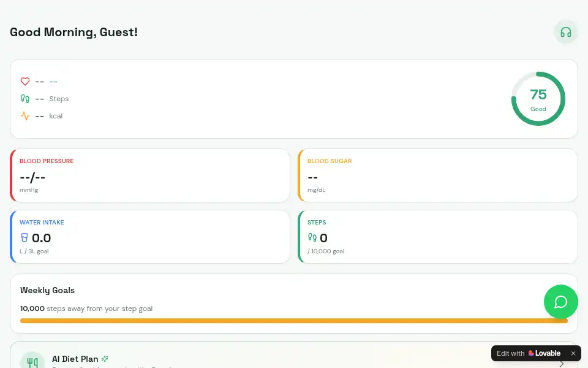Open the green chat bubble button
588x368 pixels.
click(560, 302)
